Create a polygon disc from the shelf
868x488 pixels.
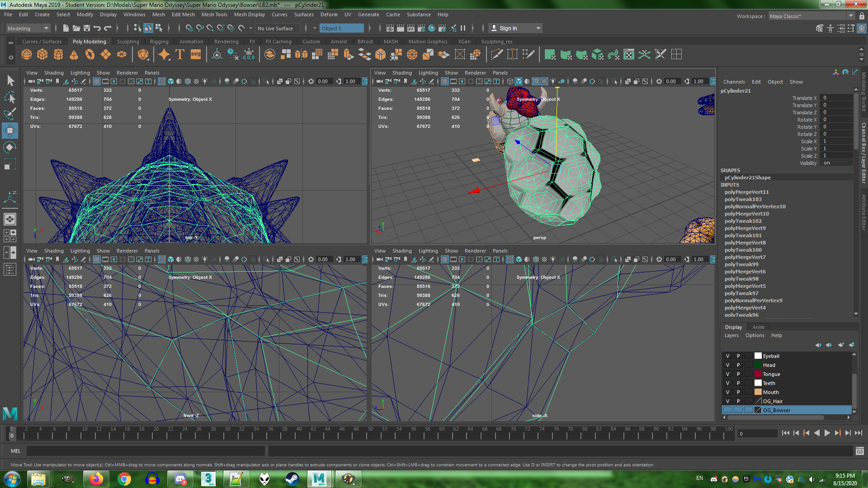point(122,55)
